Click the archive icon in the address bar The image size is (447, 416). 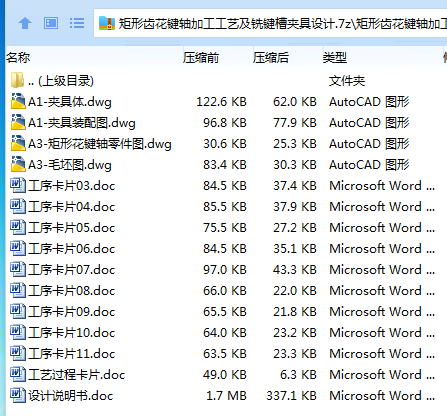pos(107,23)
